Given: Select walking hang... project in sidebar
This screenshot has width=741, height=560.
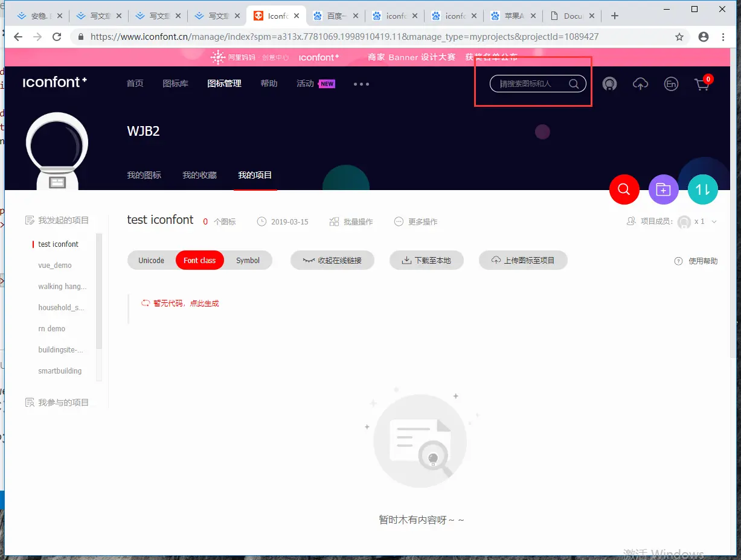Looking at the screenshot, I should pyautogui.click(x=62, y=287).
